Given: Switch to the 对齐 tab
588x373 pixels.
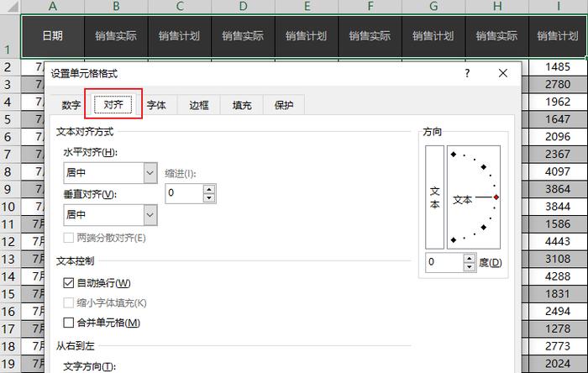Looking at the screenshot, I should 113,104.
